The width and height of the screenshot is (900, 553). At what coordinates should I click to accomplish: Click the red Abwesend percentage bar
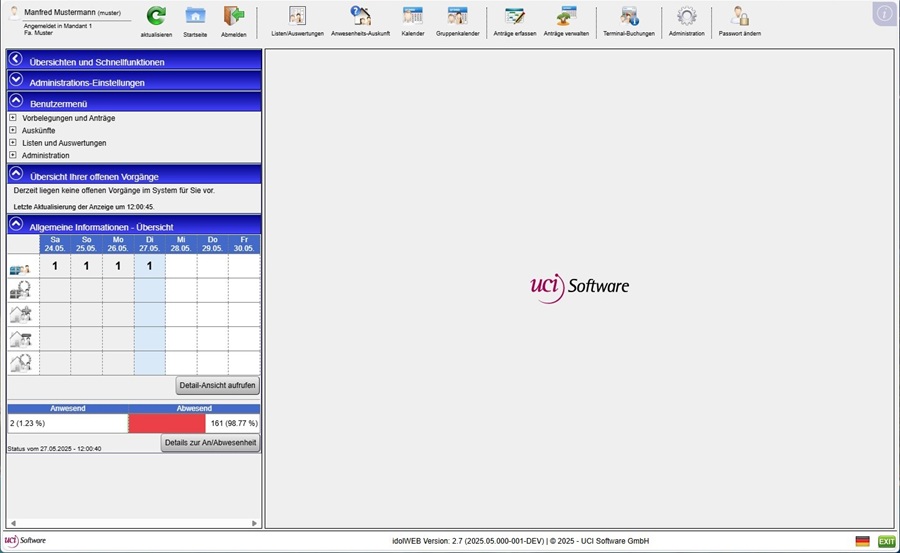[x=166, y=423]
